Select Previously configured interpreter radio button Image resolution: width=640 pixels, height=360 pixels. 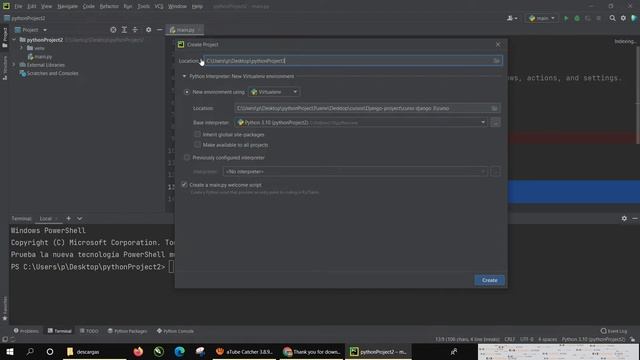tap(187, 158)
